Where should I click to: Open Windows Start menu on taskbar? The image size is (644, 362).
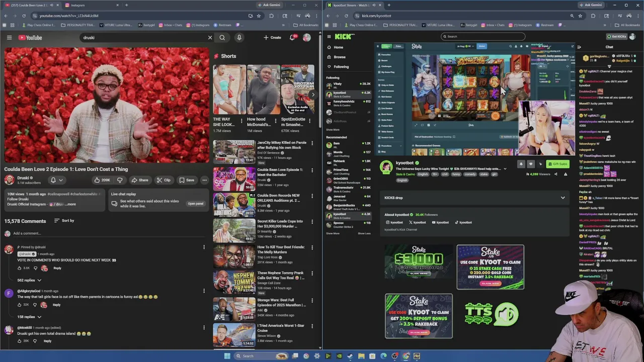coord(227,356)
